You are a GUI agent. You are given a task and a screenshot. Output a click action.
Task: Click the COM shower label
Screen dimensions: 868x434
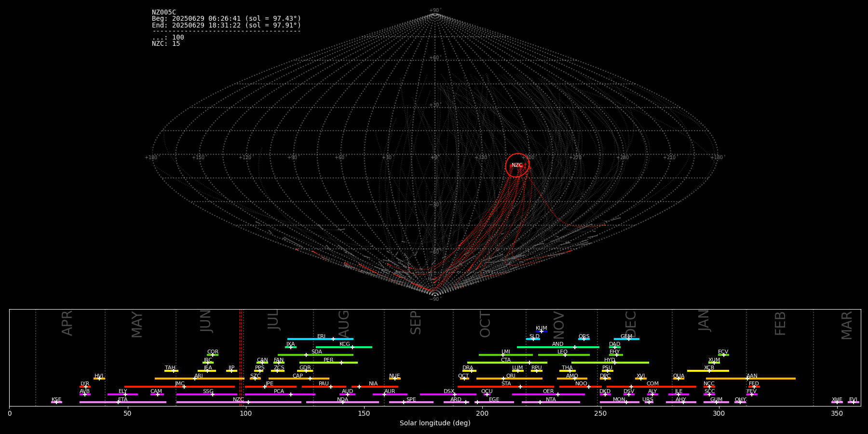pyautogui.click(x=652, y=384)
